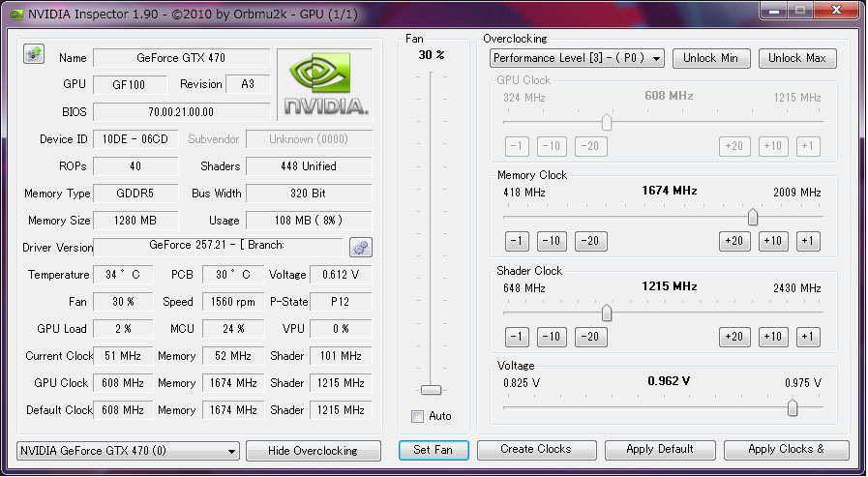Click Apply Default button
The width and height of the screenshot is (868, 477).
pyautogui.click(x=660, y=449)
